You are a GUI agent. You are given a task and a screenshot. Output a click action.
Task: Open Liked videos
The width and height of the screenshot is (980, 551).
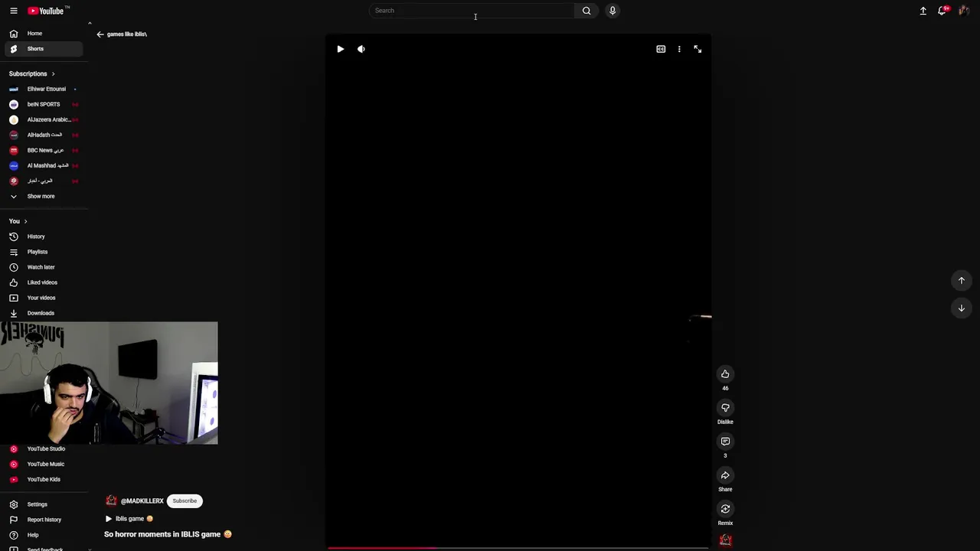click(43, 282)
